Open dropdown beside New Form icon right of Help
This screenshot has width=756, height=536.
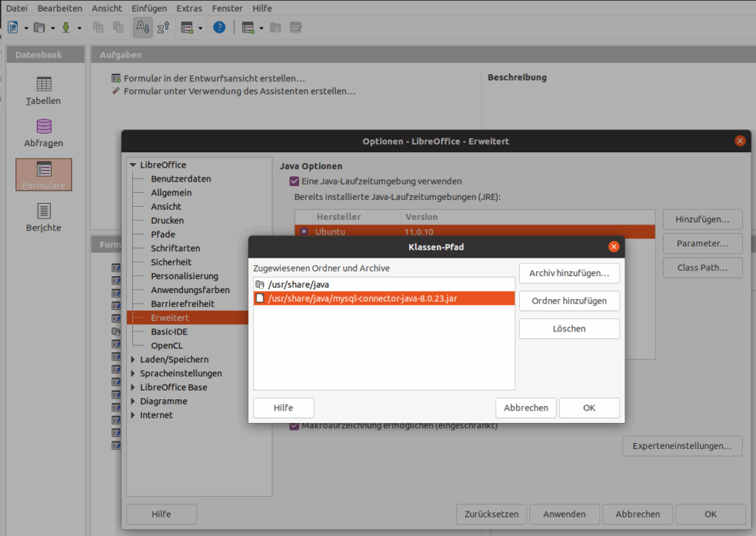pos(261,28)
